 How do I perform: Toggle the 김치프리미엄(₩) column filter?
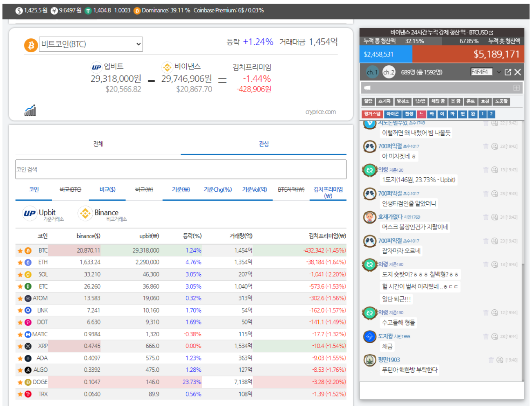[x=328, y=192]
